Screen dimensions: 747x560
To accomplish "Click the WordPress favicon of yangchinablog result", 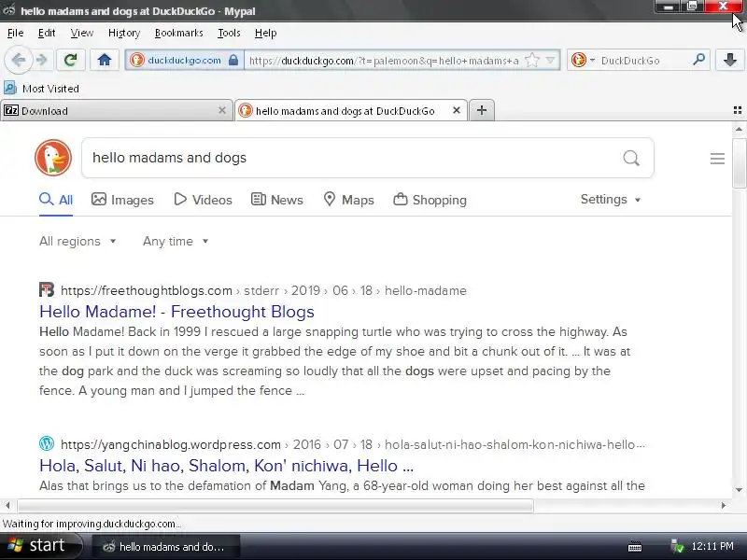I will click(x=47, y=443).
